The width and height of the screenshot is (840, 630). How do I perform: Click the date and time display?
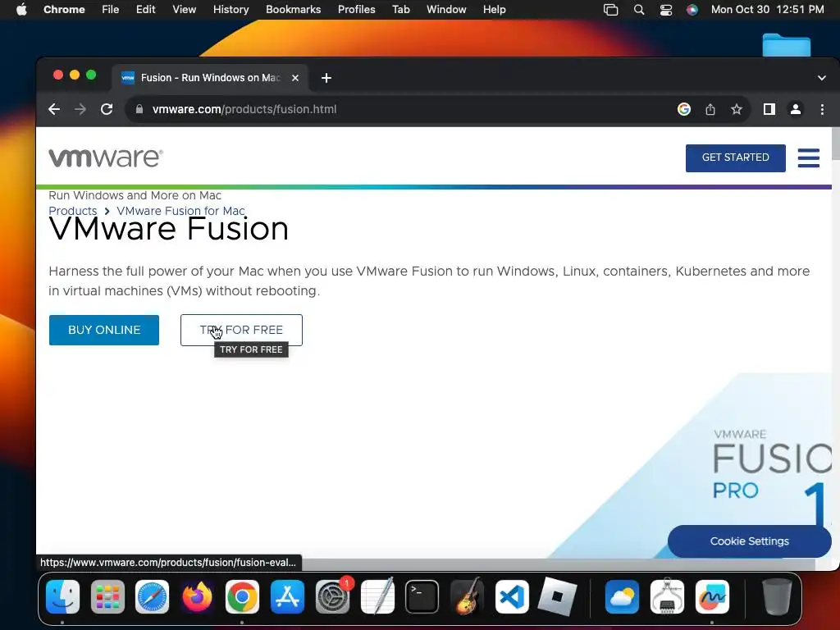pos(767,10)
